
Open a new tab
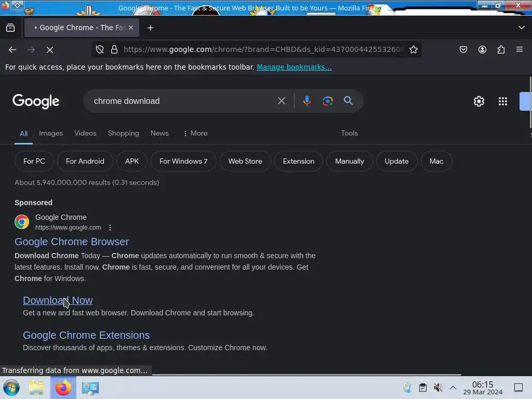150,28
